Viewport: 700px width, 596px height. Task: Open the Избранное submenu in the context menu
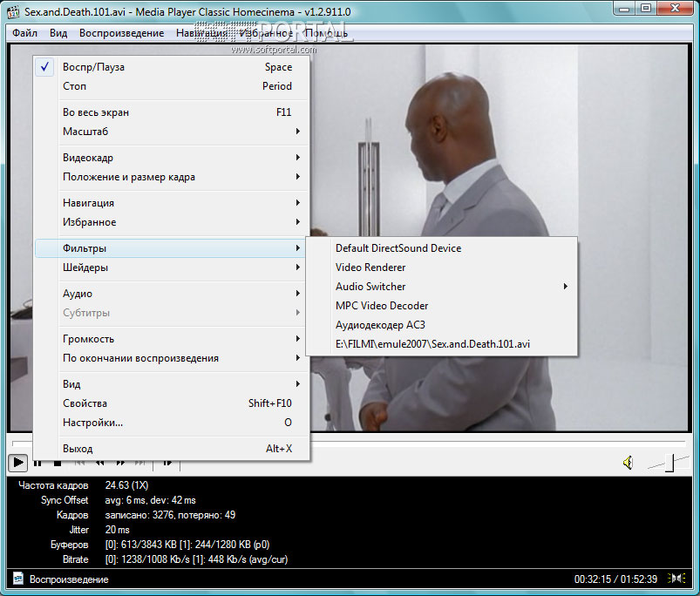click(x=171, y=221)
